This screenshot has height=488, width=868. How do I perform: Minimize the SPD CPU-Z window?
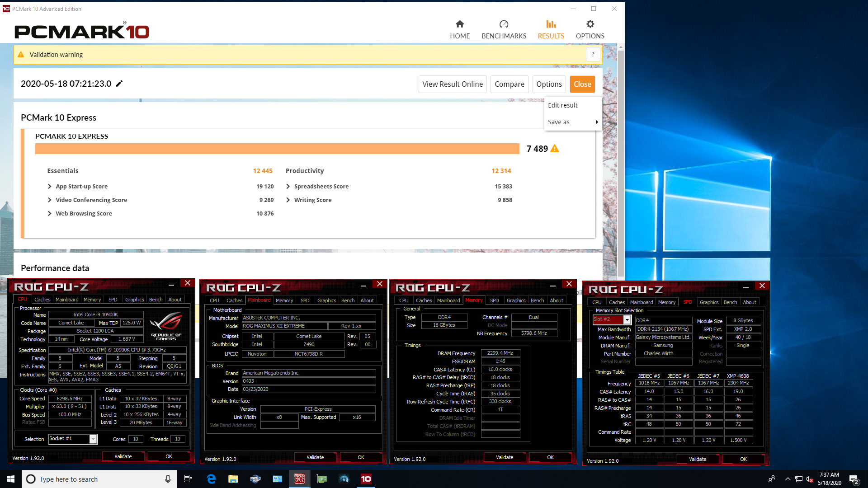pos(746,287)
